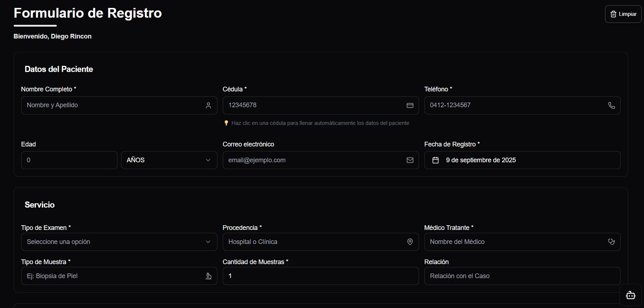Expand the Tipo de Examen dropdown

[119, 242]
